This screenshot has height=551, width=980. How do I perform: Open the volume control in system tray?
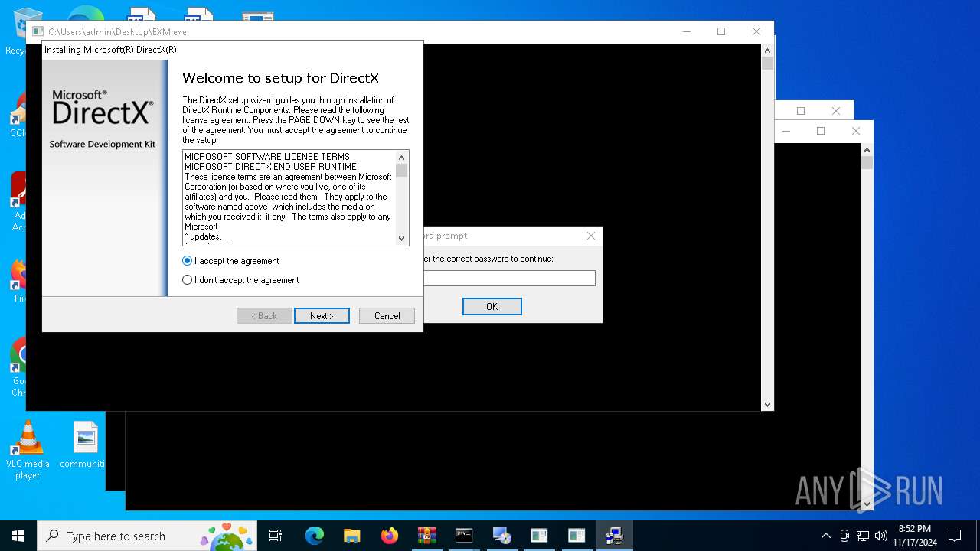click(881, 536)
